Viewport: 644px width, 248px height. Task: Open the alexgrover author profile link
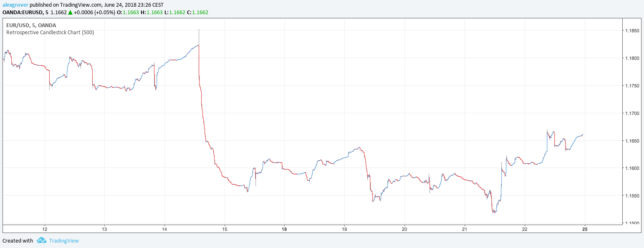click(x=15, y=5)
